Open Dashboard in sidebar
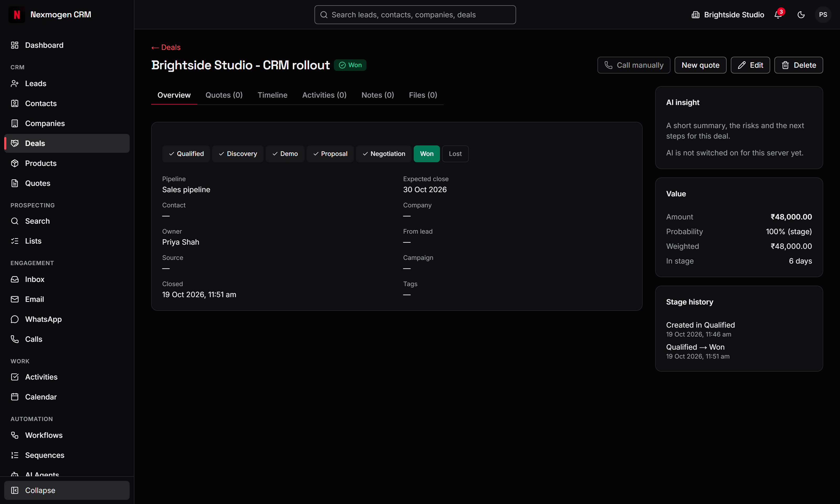This screenshot has height=504, width=840. [67, 45]
